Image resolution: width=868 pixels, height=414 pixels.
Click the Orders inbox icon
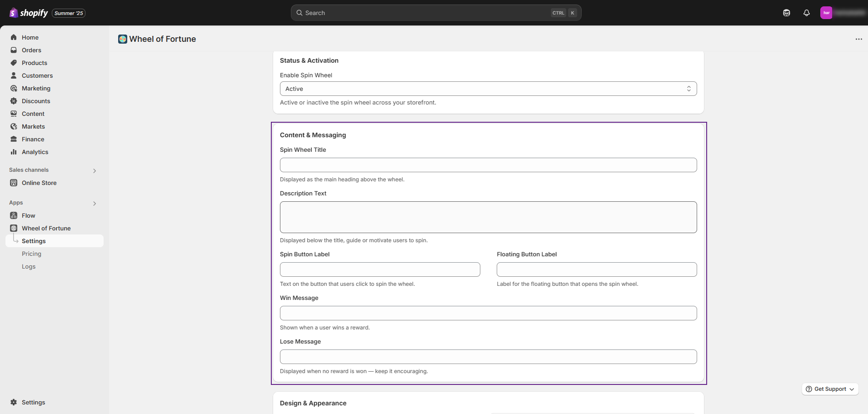pos(14,50)
